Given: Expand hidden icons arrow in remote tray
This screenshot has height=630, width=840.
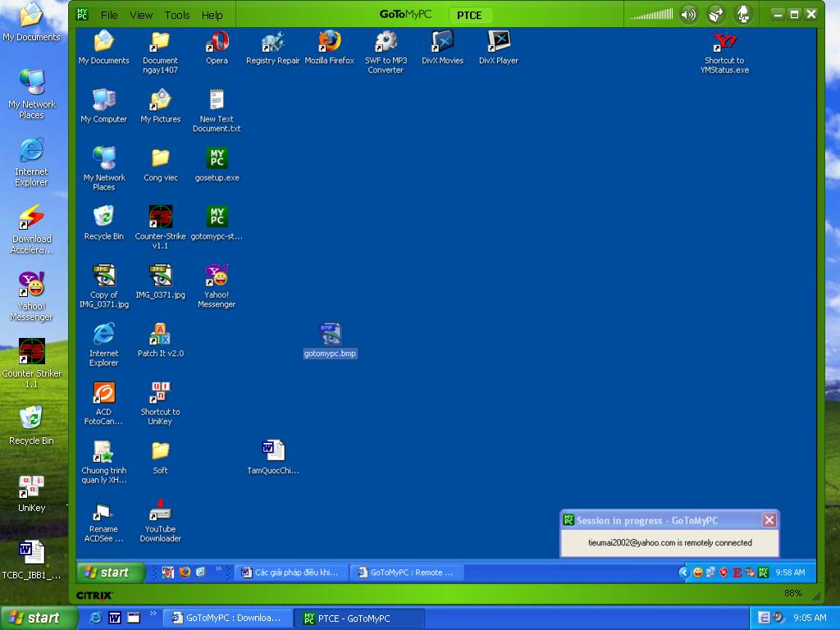Looking at the screenshot, I should click(x=684, y=573).
